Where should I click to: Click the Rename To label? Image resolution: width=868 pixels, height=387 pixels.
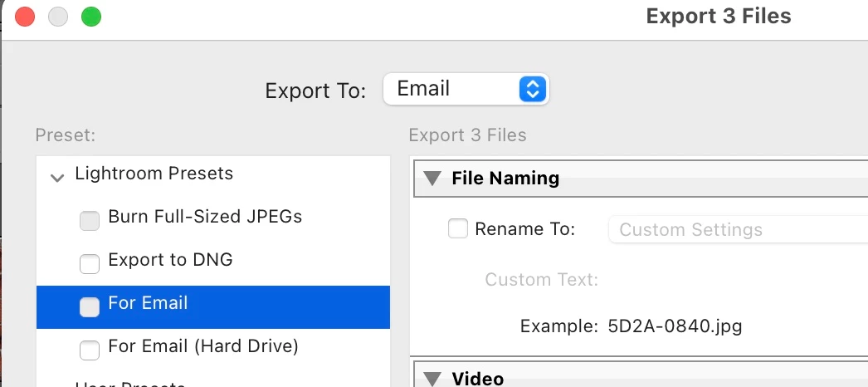point(524,228)
